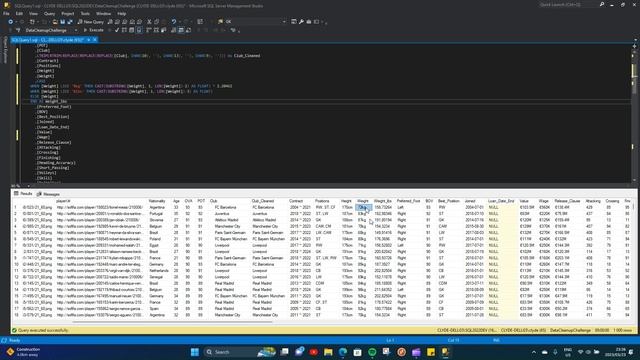Click the Release_Clause column header
Viewport: 640px width, 360px height.
tap(567, 201)
